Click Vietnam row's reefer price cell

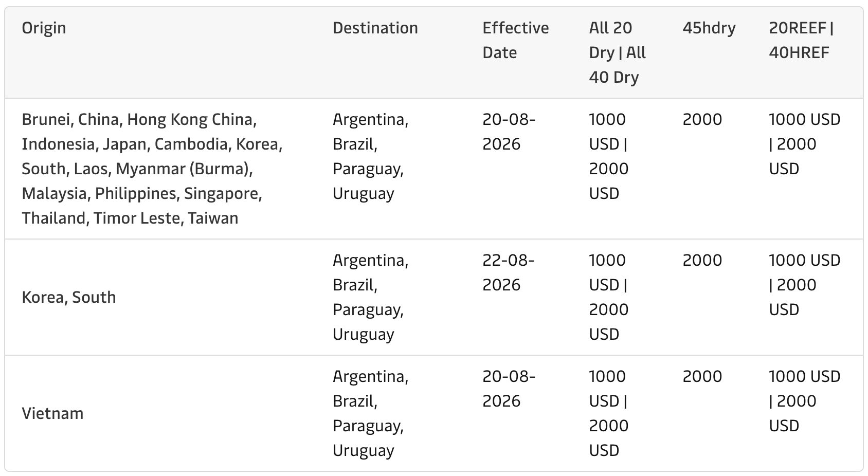click(804, 401)
